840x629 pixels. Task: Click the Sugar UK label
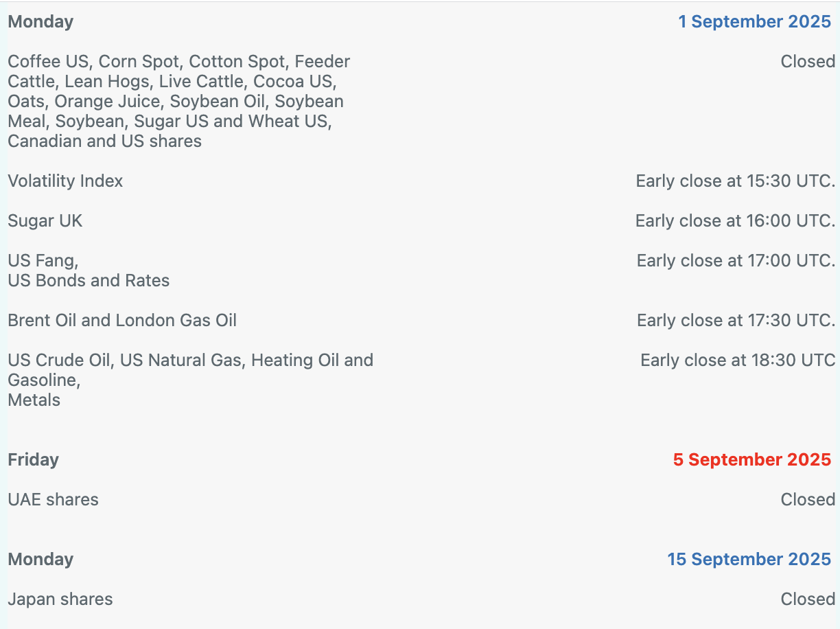pos(45,221)
